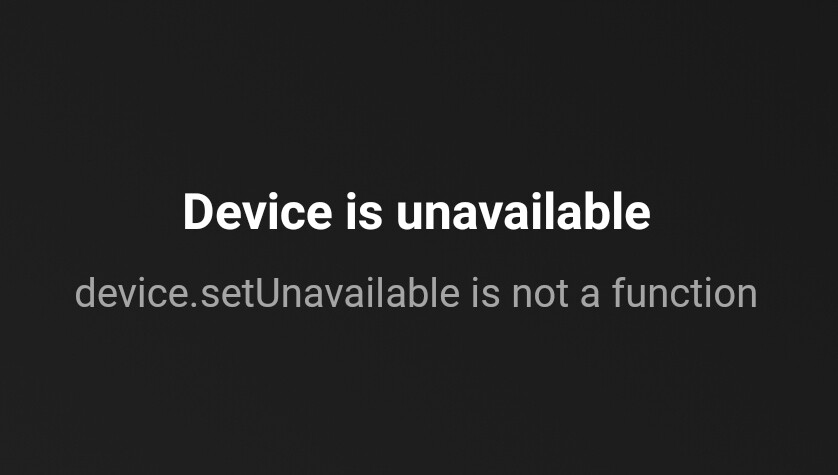Click the letter 'a' before 'function'

[x=589, y=297]
